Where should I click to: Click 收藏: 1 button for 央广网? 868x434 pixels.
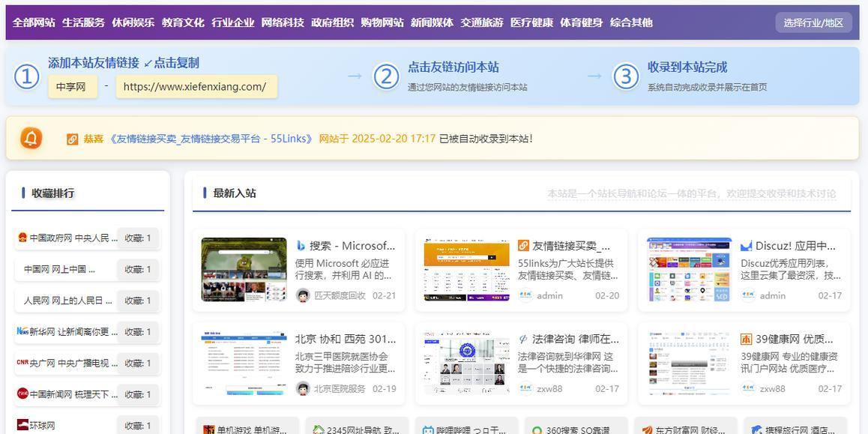pyautogui.click(x=138, y=363)
